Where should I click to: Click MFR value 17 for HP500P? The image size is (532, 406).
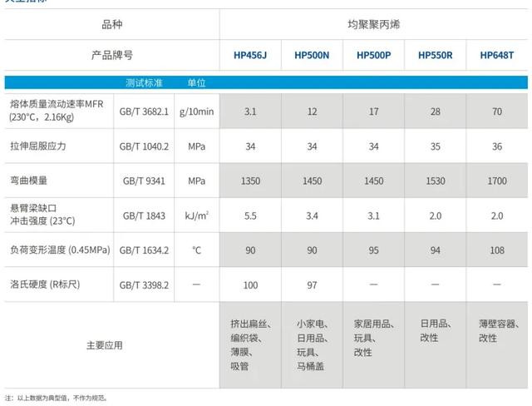click(x=373, y=111)
